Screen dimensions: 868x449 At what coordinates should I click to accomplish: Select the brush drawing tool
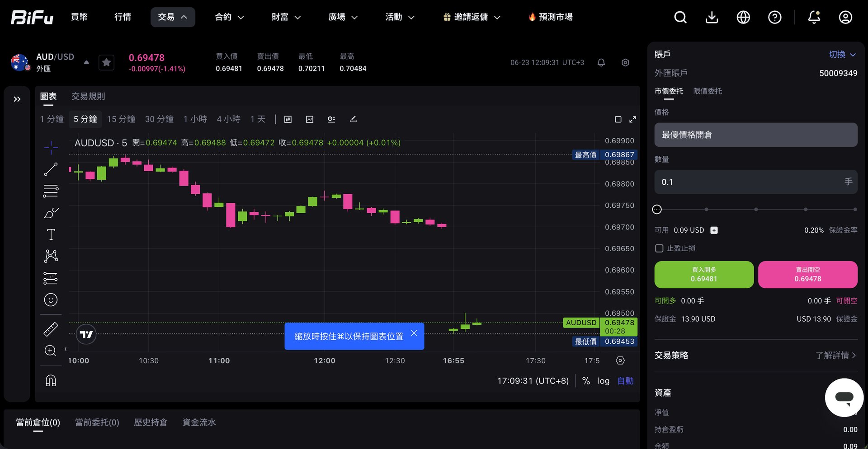pyautogui.click(x=51, y=212)
